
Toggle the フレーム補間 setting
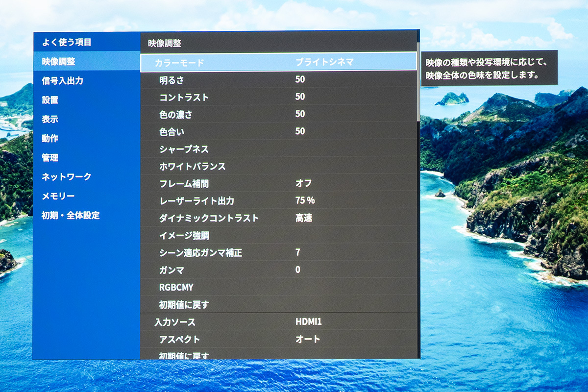tap(278, 183)
